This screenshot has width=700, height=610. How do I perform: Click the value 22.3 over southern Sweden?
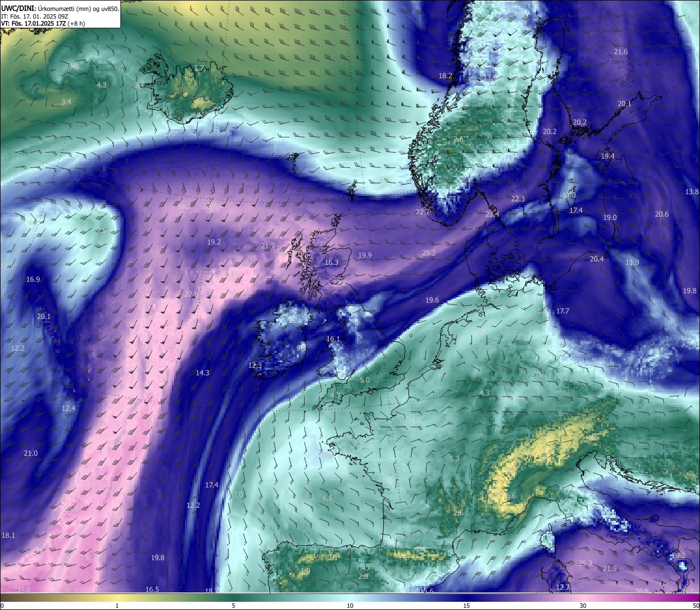click(x=518, y=199)
